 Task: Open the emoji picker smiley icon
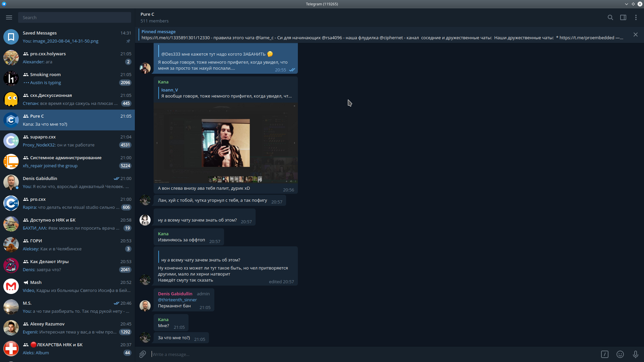(620, 354)
